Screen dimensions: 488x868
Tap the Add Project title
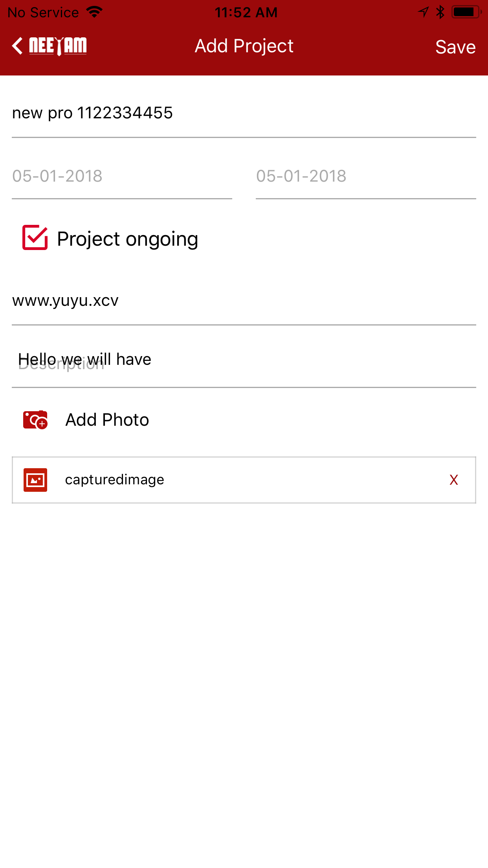click(244, 46)
